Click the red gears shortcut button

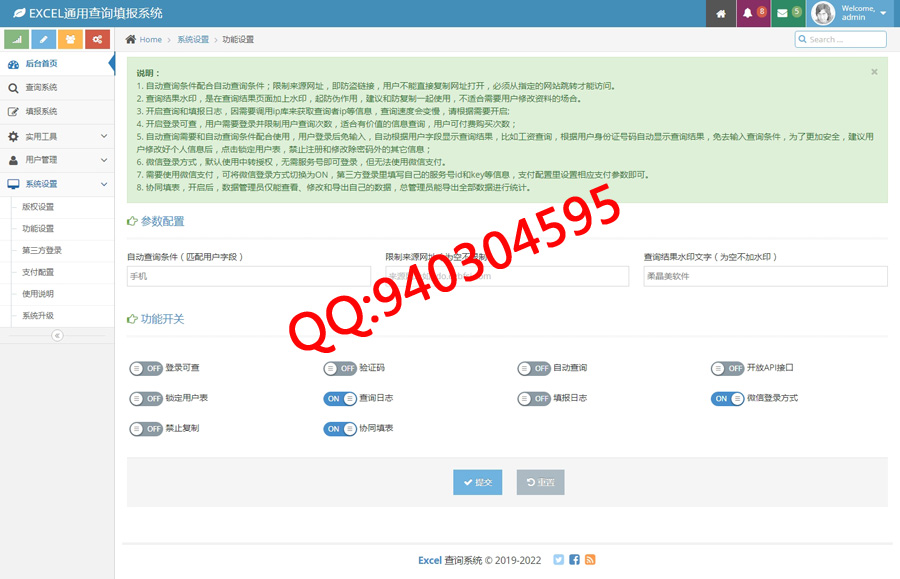[x=97, y=39]
